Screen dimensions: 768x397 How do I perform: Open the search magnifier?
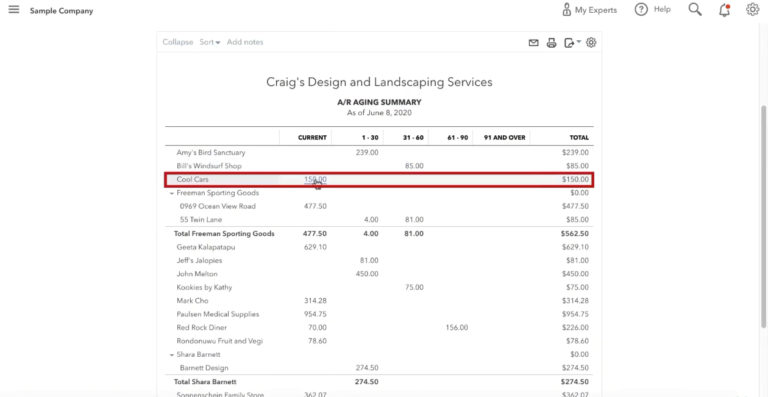(695, 9)
